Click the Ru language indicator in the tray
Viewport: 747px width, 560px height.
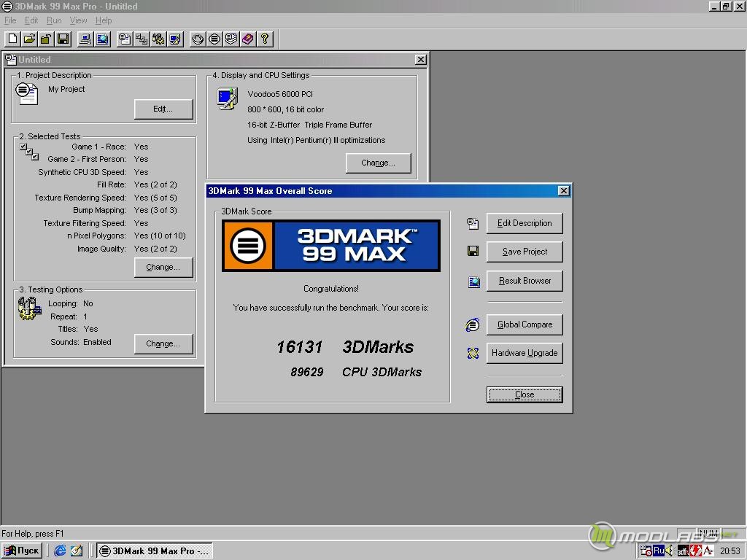click(x=659, y=551)
